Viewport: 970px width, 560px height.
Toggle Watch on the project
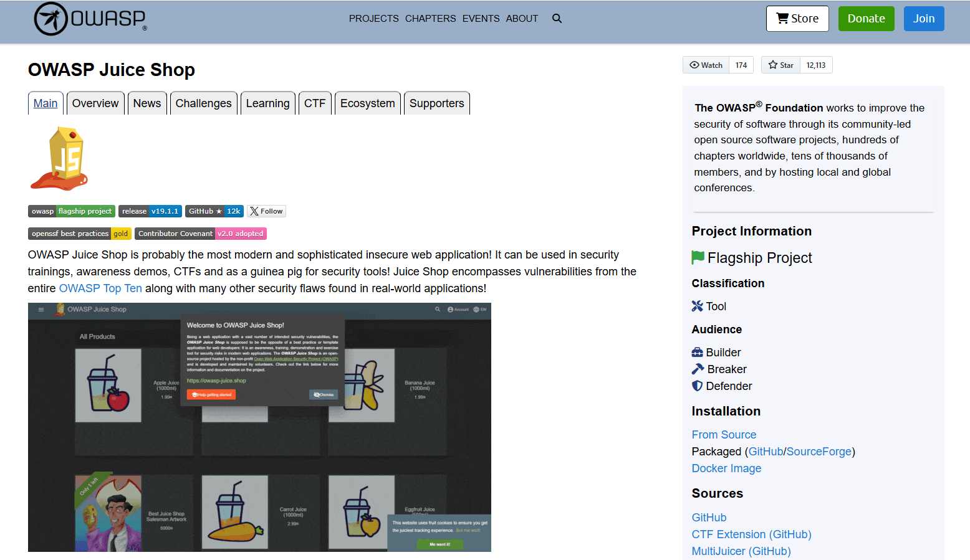point(705,65)
